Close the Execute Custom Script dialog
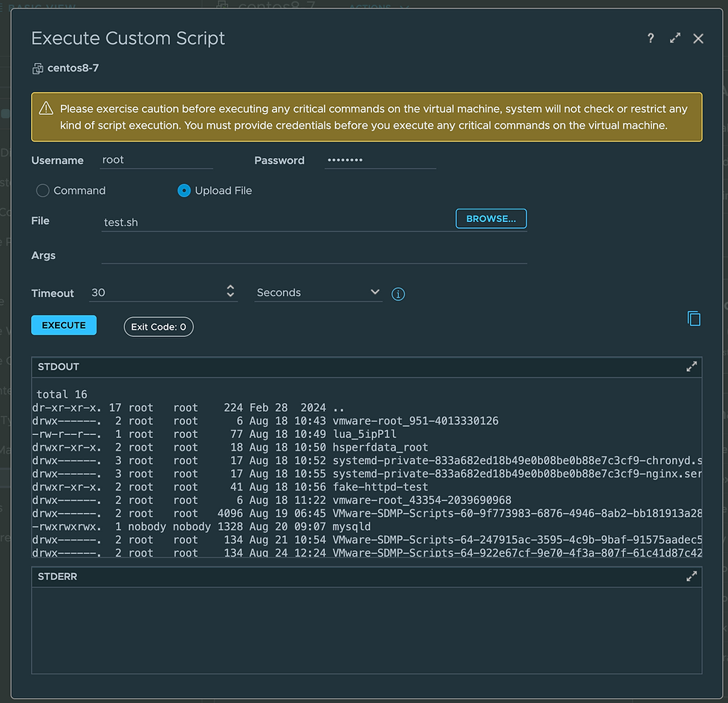This screenshot has width=728, height=703. coord(698,39)
